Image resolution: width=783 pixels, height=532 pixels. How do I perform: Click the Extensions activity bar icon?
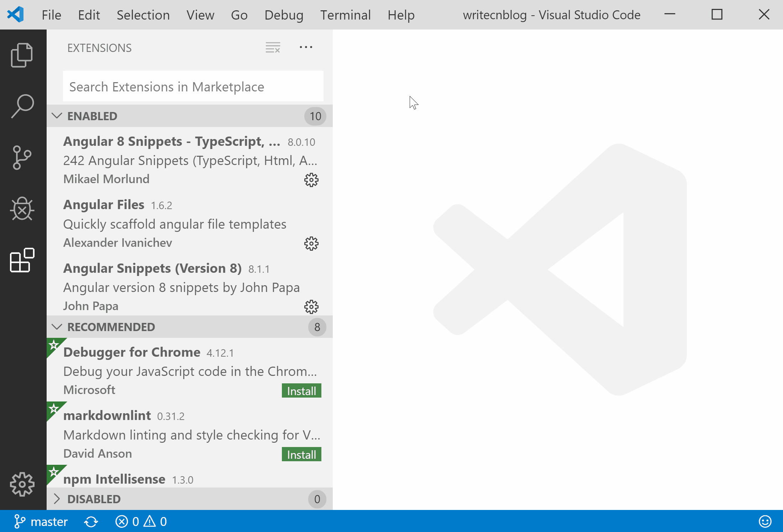coord(22,260)
